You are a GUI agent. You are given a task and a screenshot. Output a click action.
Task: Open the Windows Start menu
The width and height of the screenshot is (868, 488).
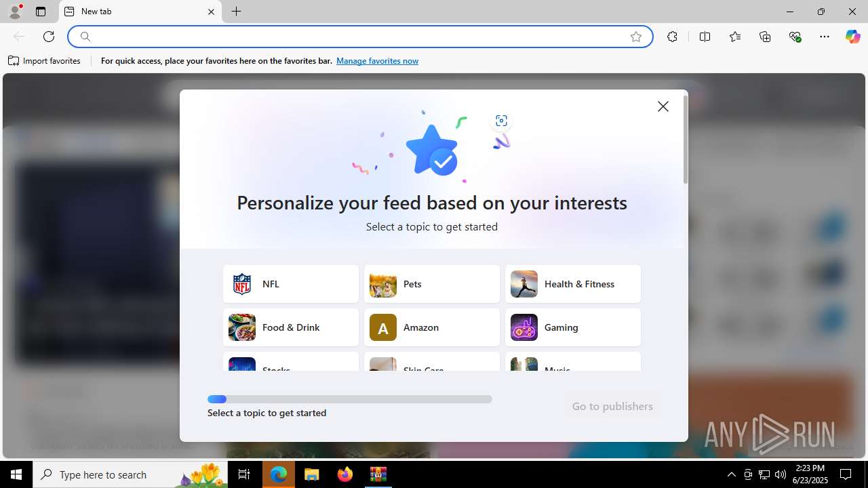pyautogui.click(x=16, y=474)
